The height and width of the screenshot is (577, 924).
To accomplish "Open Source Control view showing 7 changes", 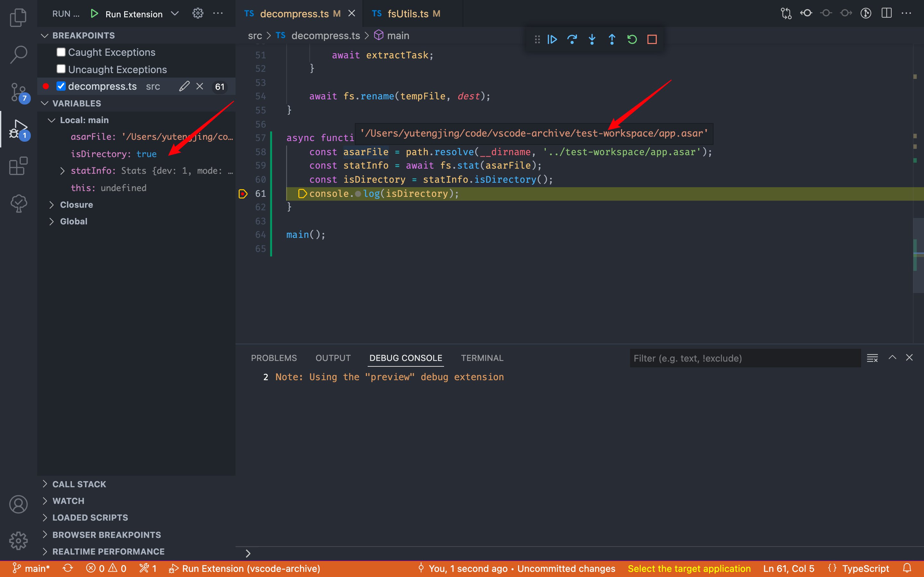I will click(x=18, y=92).
